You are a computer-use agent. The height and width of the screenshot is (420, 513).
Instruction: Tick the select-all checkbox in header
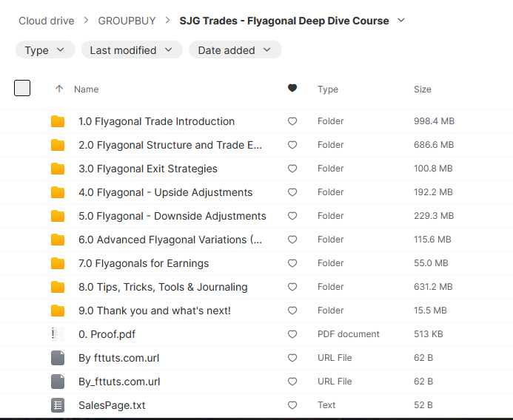pyautogui.click(x=22, y=88)
